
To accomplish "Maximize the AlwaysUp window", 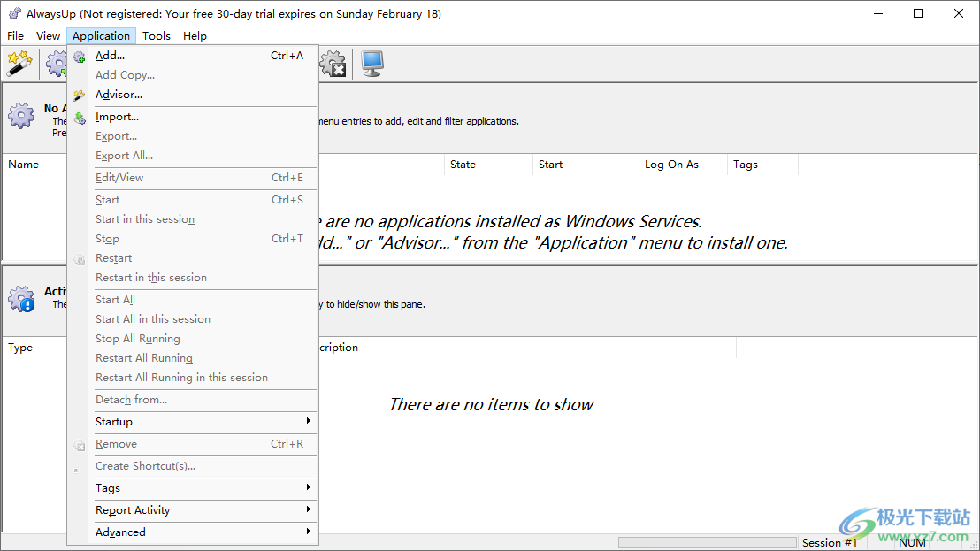I will point(918,14).
